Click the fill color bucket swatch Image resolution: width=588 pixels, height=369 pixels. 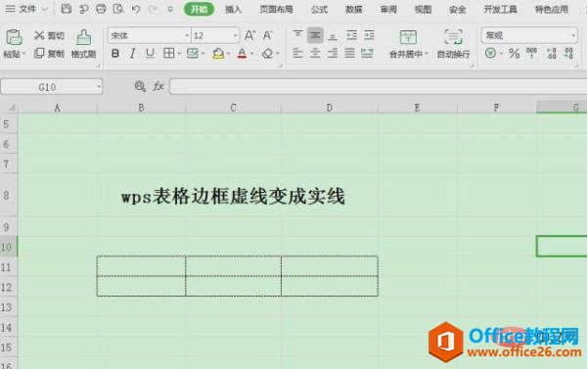point(218,54)
